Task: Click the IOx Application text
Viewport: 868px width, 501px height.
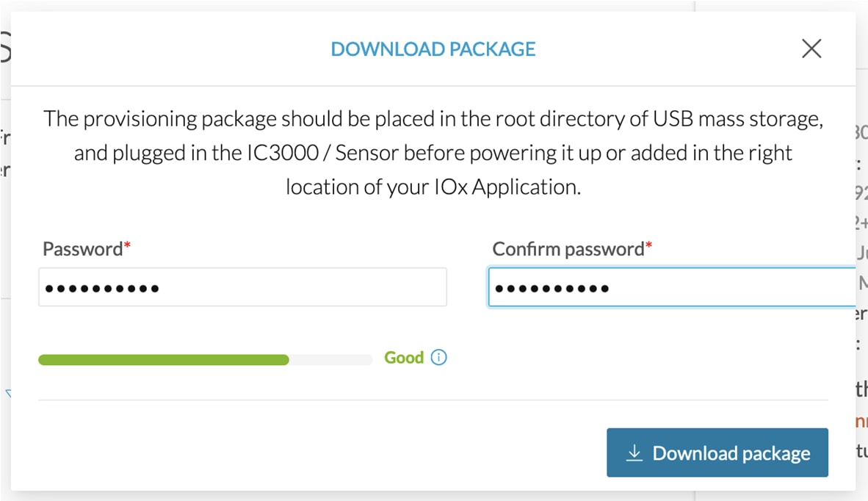Action: point(507,187)
